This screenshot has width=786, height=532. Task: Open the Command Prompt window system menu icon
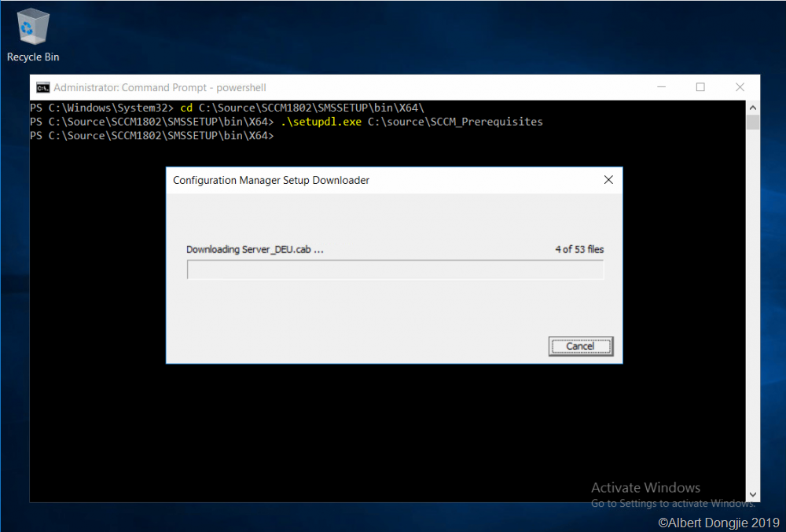(x=43, y=87)
